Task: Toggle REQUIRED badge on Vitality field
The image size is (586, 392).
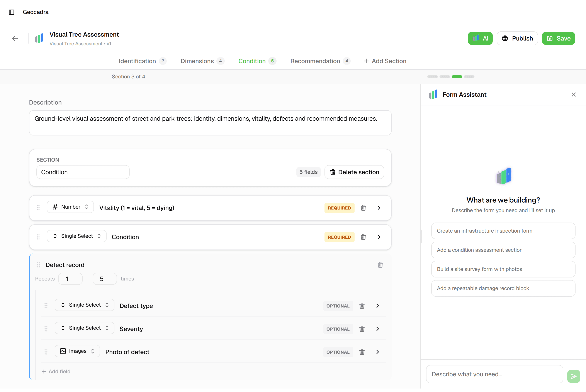Action: [339, 208]
